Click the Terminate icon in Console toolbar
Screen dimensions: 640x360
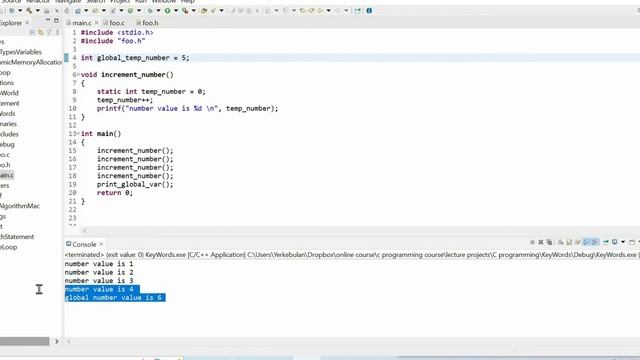point(532,242)
